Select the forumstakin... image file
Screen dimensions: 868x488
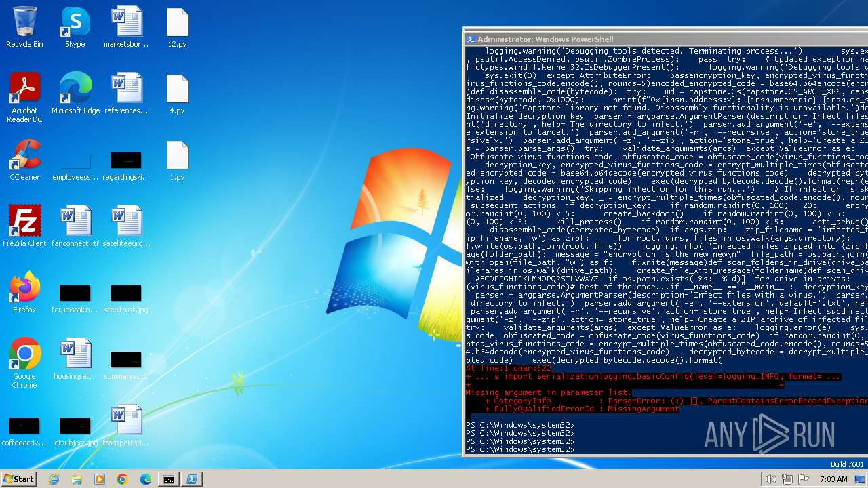[x=75, y=299]
